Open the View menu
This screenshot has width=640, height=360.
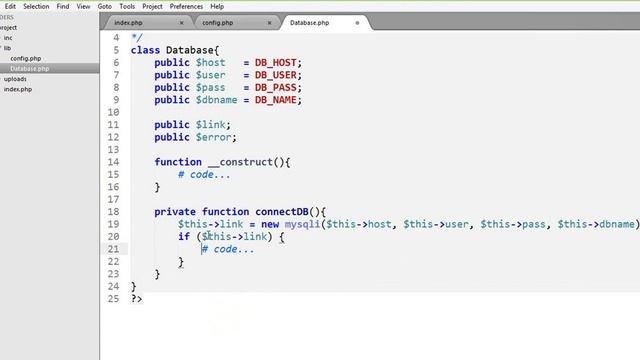click(83, 7)
